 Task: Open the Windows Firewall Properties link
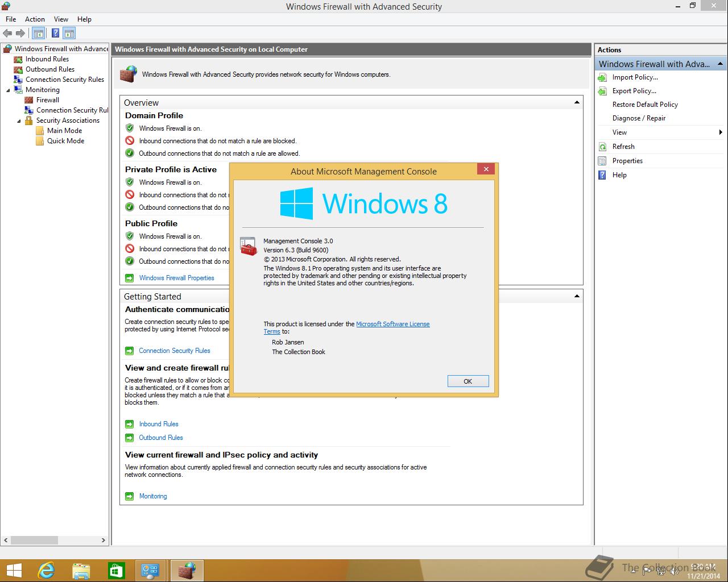[x=177, y=278]
